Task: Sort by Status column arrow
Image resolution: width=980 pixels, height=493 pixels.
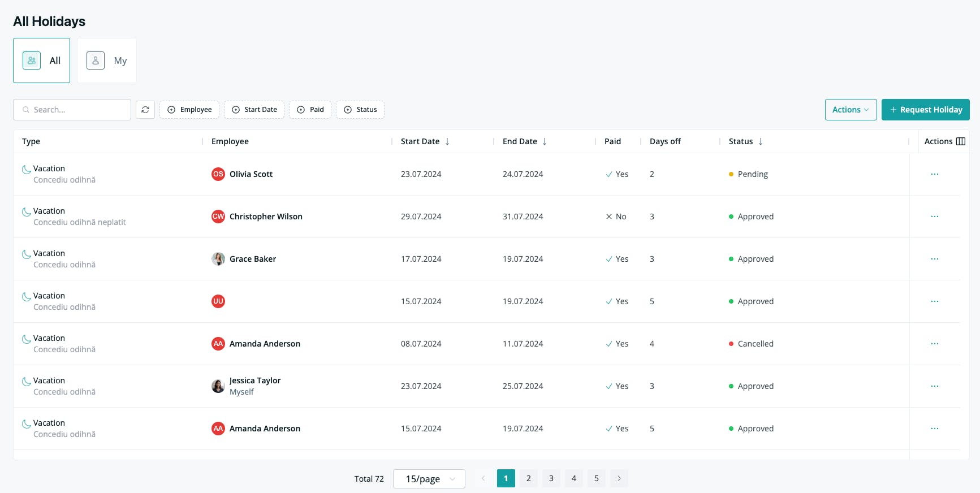Action: pos(761,141)
